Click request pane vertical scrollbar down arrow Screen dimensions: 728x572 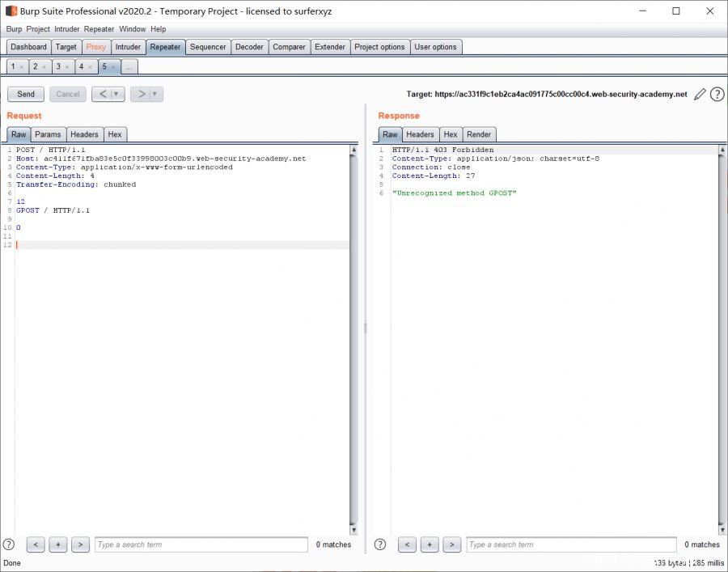click(x=353, y=530)
